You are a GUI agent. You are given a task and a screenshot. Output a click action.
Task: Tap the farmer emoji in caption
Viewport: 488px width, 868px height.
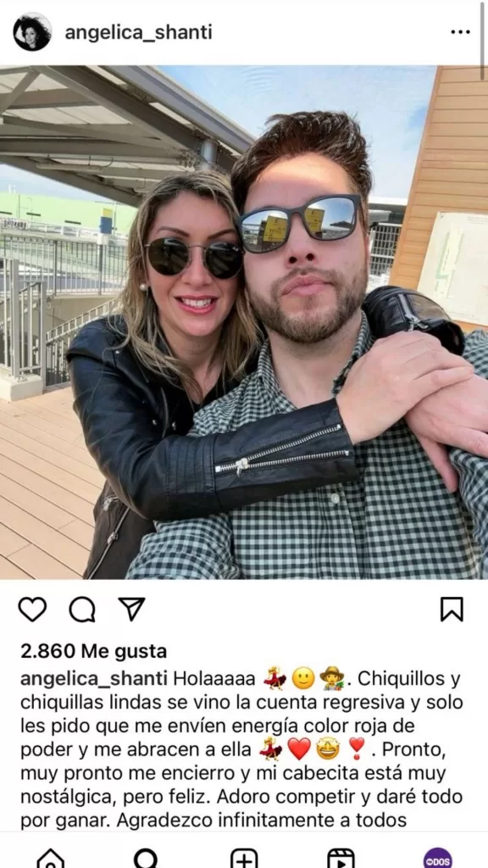pos(332,678)
